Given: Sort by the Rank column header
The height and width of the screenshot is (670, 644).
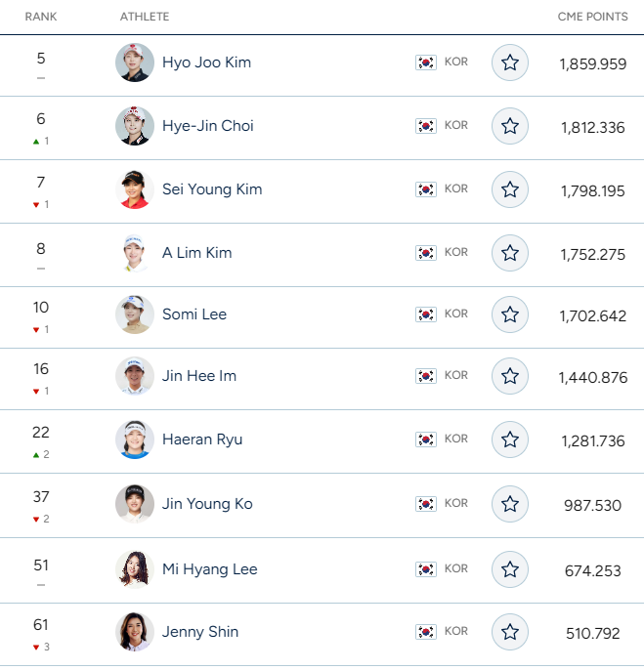Looking at the screenshot, I should click(x=41, y=18).
